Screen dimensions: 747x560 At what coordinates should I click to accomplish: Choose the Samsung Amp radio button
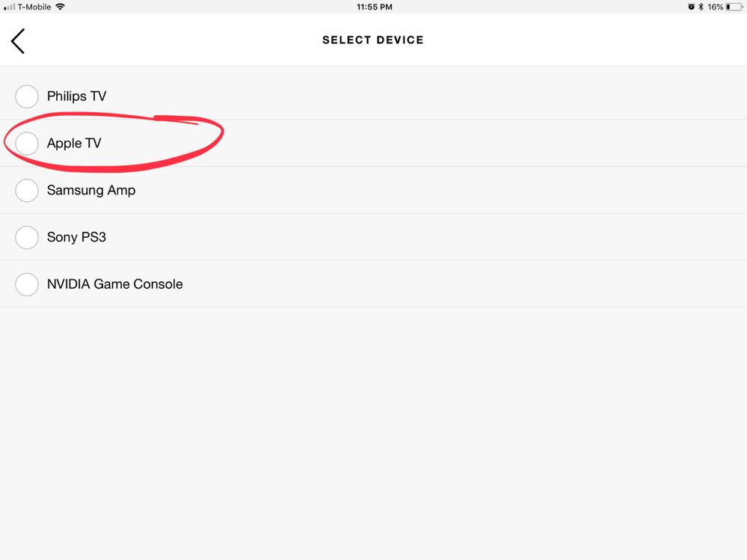pyautogui.click(x=27, y=190)
